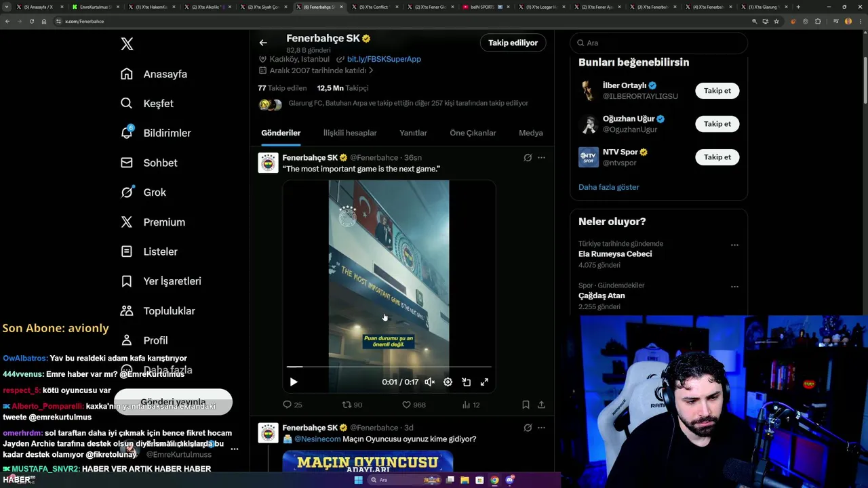Repost the post with 90 reposts
This screenshot has width=868, height=488.
pos(352,405)
